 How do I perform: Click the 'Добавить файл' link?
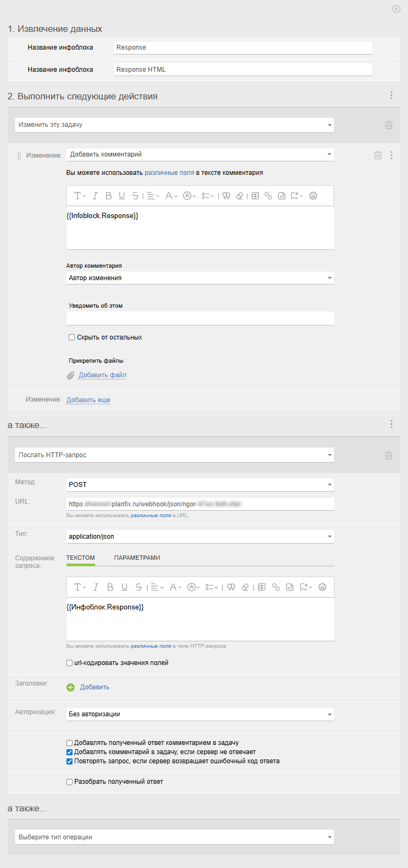[x=103, y=375]
